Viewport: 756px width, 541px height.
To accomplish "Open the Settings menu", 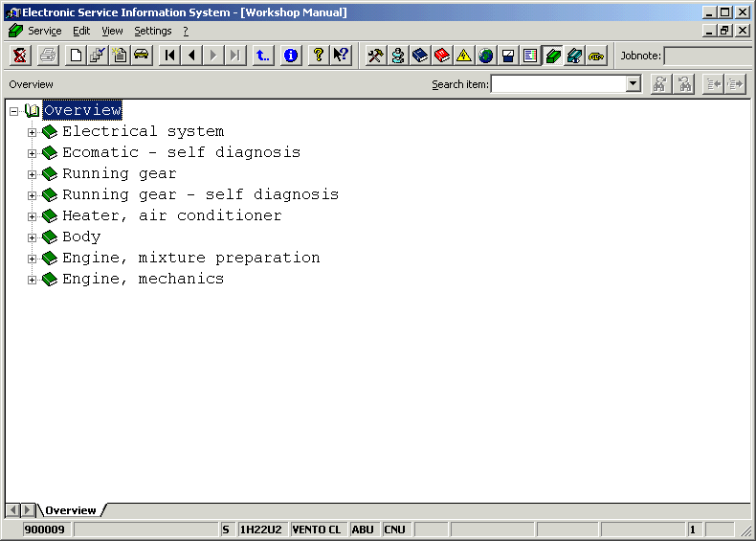I will 153,31.
